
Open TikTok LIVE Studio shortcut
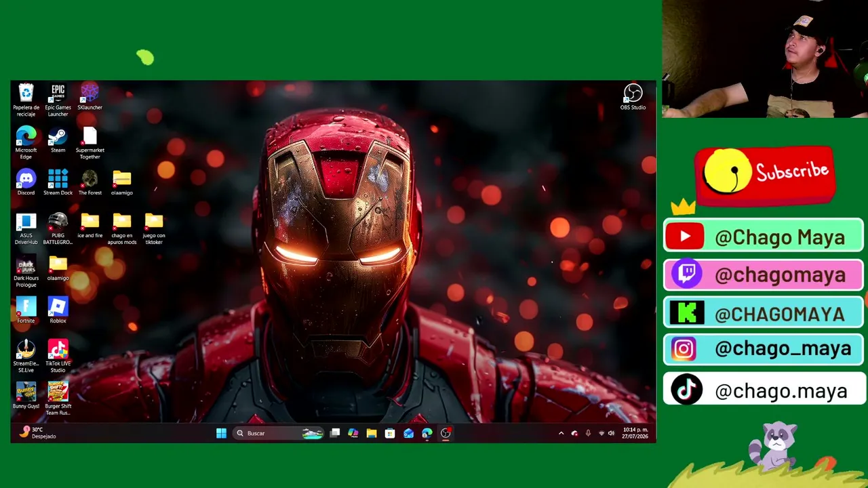(x=58, y=357)
